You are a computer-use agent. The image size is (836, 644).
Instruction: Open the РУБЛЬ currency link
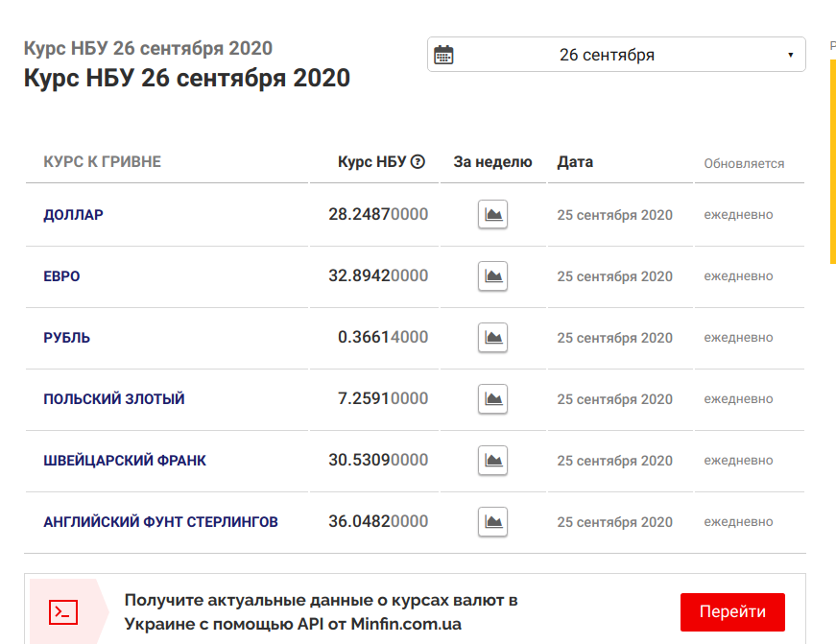[x=66, y=338]
